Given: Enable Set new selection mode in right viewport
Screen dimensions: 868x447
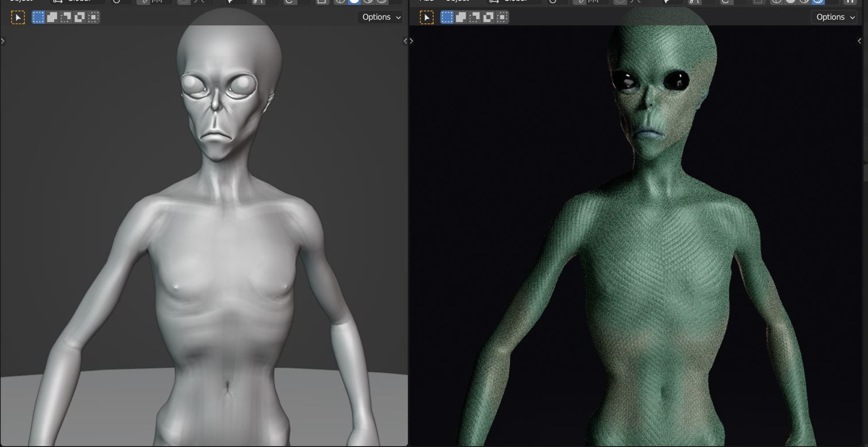Looking at the screenshot, I should [447, 17].
